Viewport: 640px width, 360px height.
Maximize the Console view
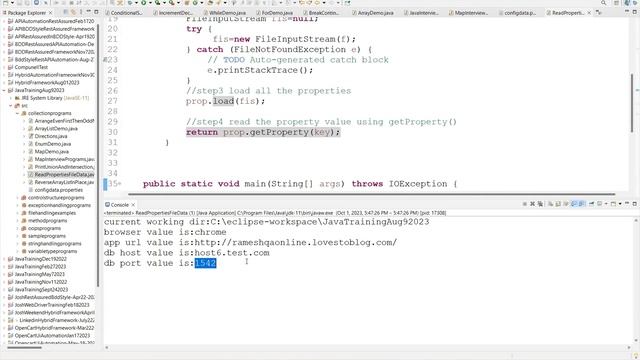(635, 204)
